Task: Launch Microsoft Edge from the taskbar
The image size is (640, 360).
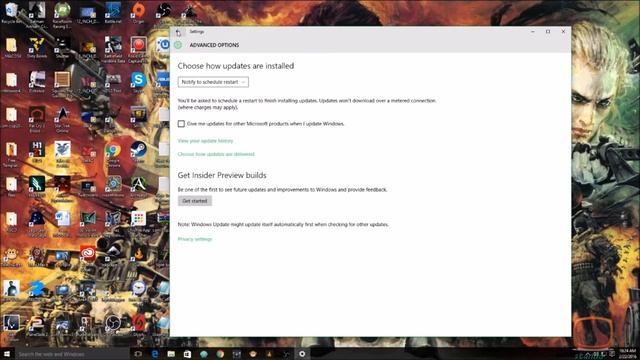Action: (x=155, y=354)
